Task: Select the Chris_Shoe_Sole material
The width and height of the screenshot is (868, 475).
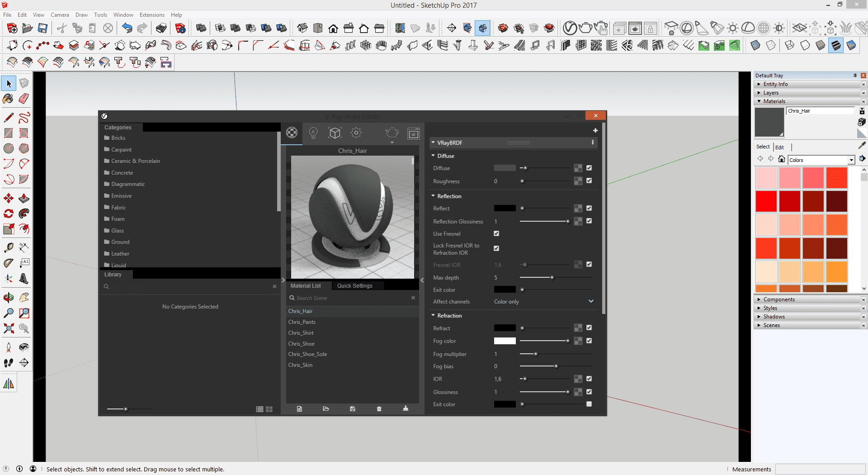Action: pos(353,354)
